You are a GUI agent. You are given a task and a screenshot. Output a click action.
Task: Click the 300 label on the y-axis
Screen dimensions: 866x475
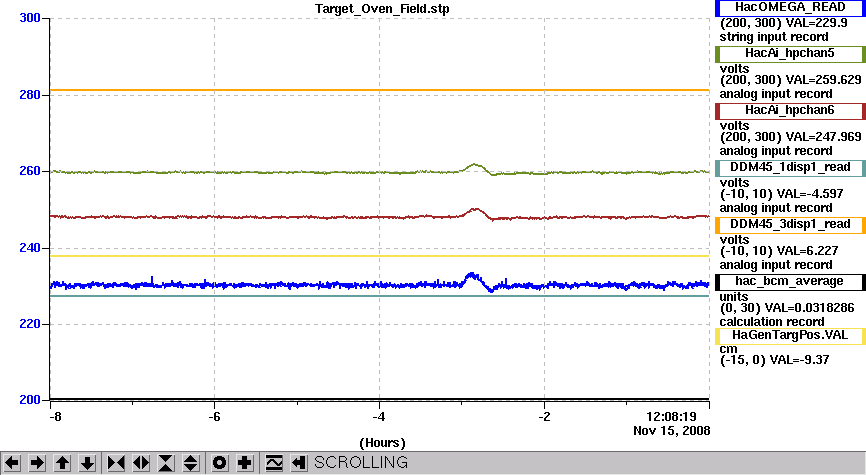click(30, 18)
